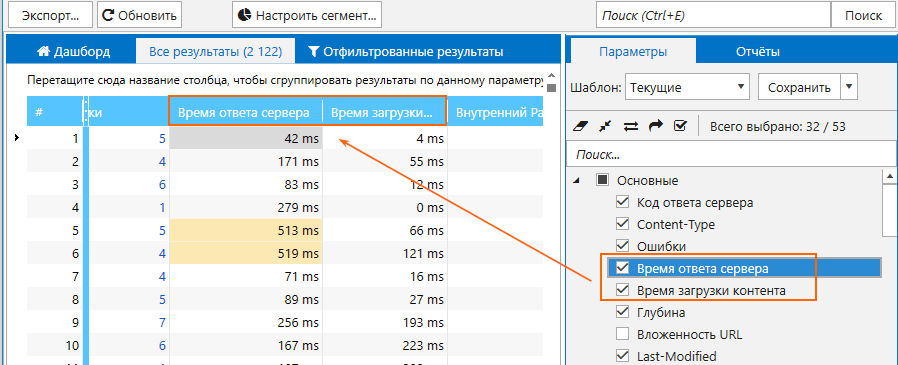
Task: Select the 513 ms highlighted cell
Action: 246,231
